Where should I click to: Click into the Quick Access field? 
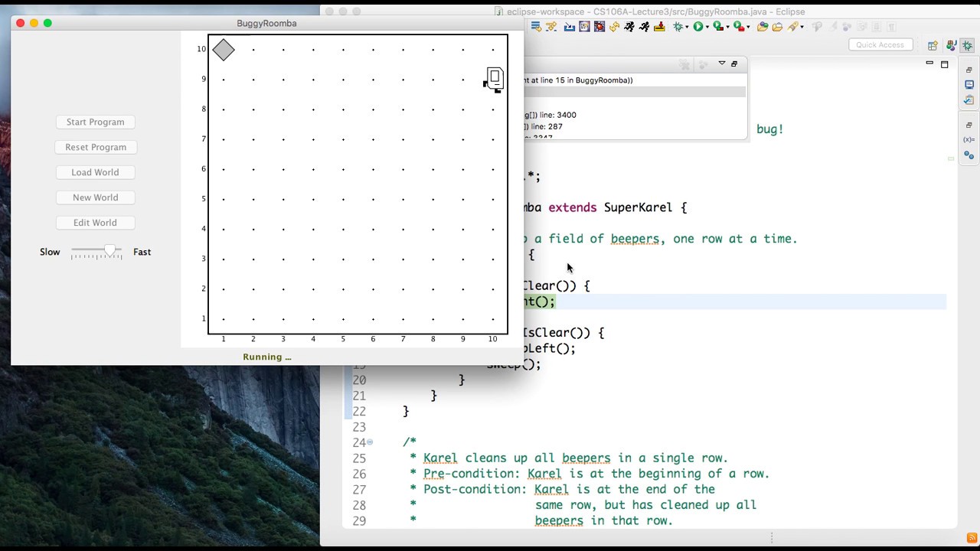coord(880,44)
